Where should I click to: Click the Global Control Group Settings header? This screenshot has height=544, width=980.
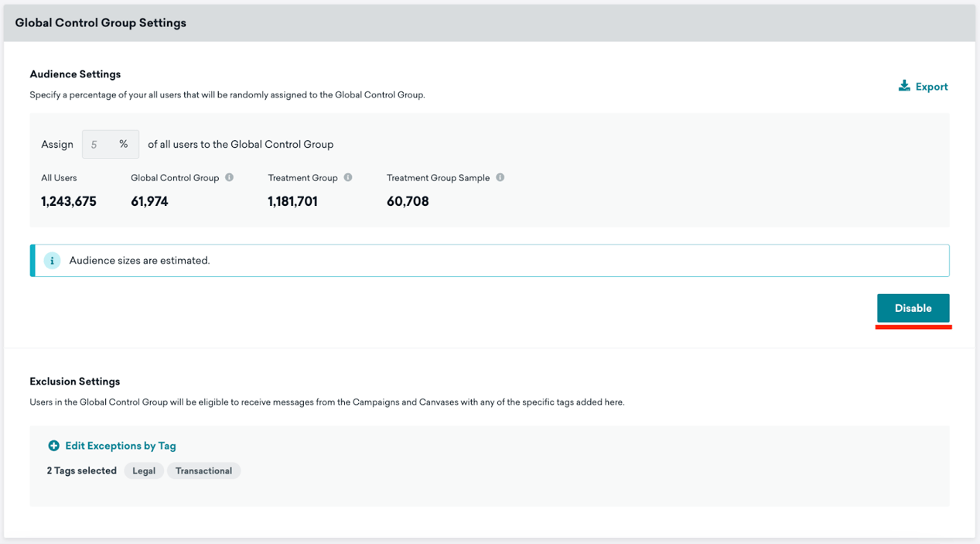[x=101, y=22]
